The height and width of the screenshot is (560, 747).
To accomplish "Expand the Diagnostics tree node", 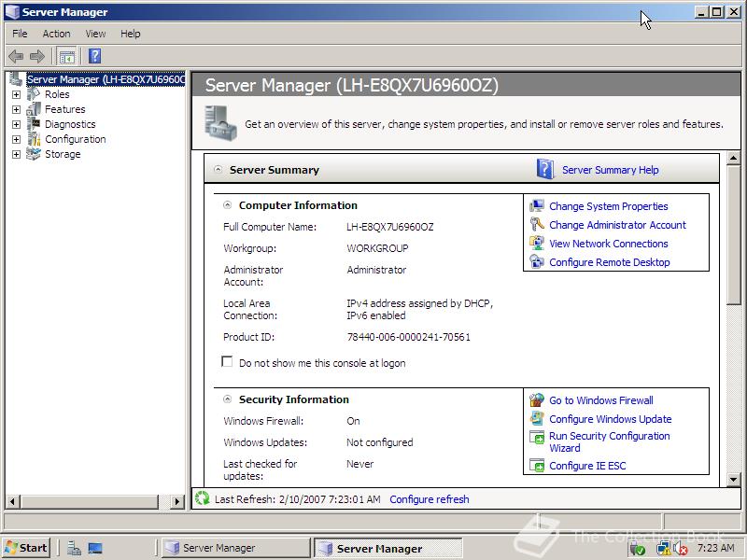I will [16, 124].
